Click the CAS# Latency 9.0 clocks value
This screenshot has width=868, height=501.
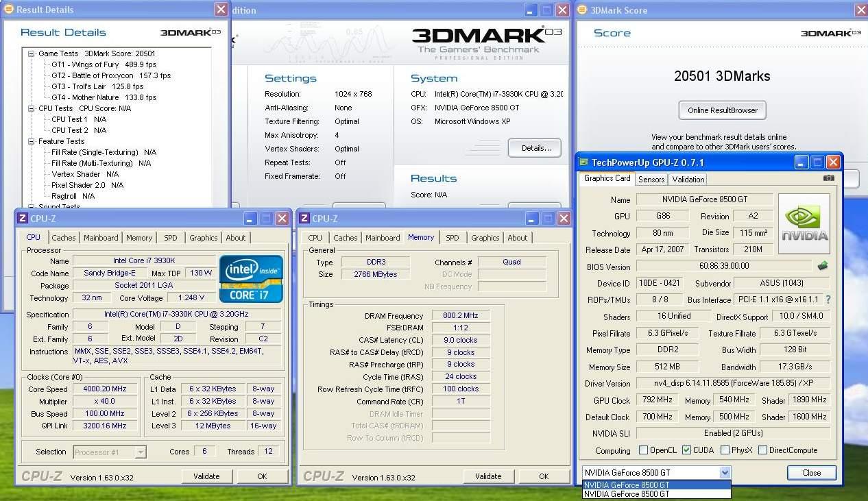[461, 340]
